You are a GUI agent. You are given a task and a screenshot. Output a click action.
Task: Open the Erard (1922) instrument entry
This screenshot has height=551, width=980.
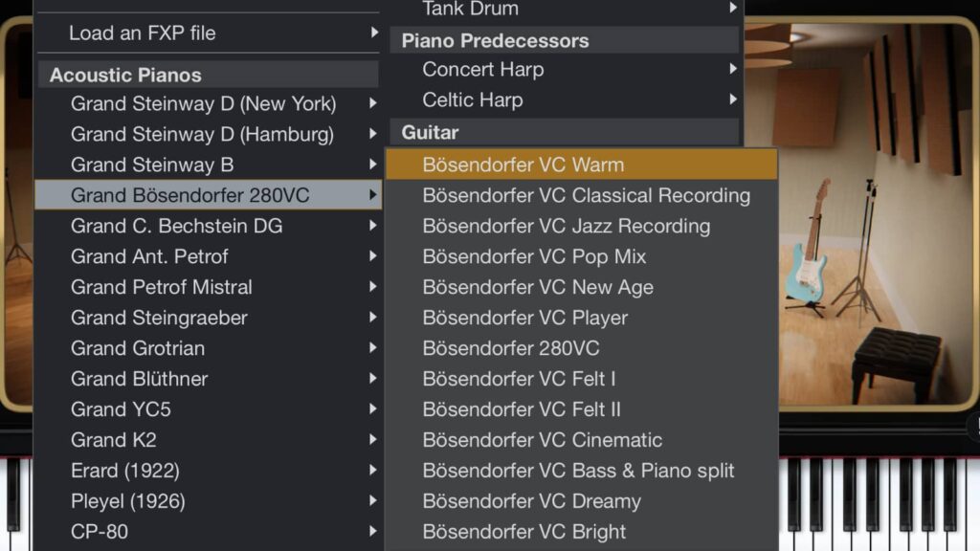pos(124,471)
